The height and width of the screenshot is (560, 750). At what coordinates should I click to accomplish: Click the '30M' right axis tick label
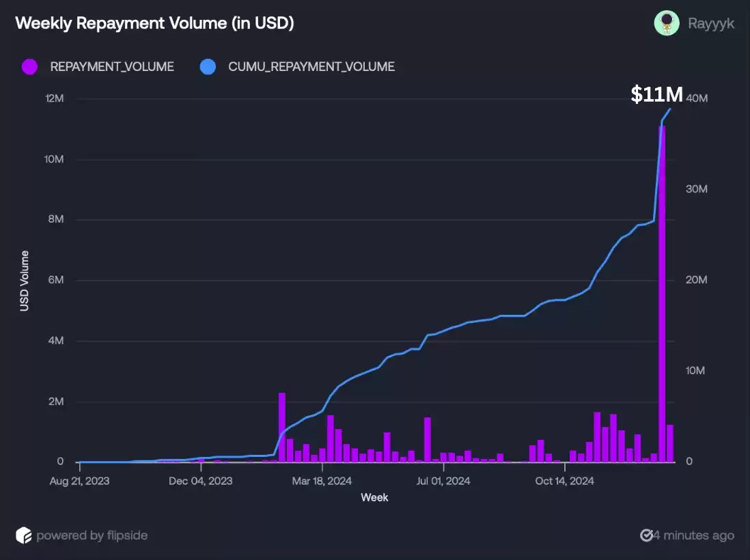click(697, 189)
